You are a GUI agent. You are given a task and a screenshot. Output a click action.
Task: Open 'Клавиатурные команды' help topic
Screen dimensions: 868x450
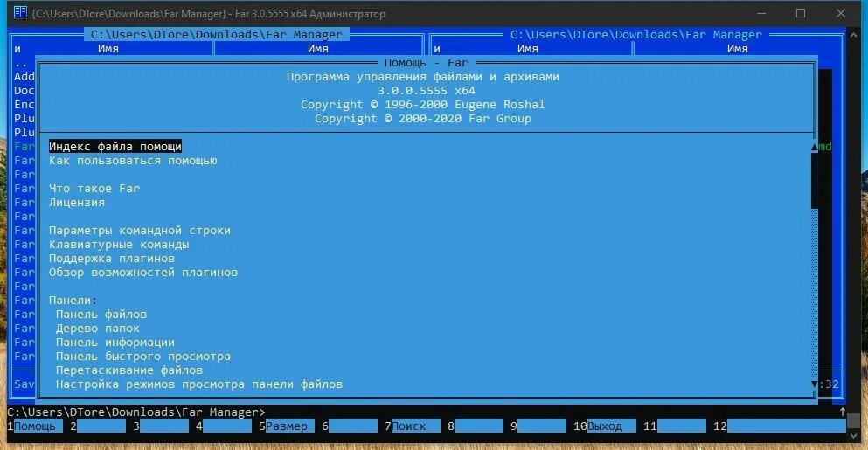click(x=119, y=244)
